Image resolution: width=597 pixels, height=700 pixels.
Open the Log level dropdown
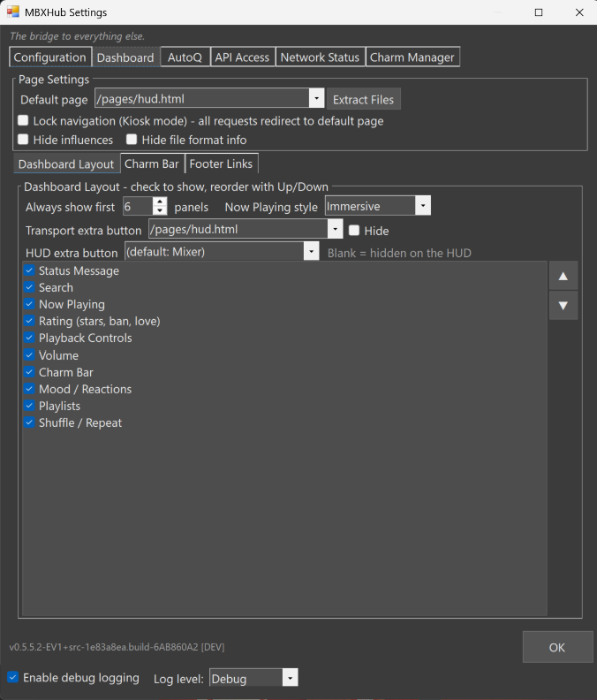click(x=290, y=678)
